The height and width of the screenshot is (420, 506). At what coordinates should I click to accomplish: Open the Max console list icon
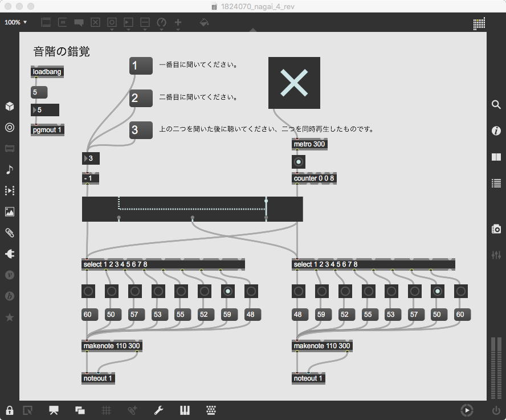(496, 183)
